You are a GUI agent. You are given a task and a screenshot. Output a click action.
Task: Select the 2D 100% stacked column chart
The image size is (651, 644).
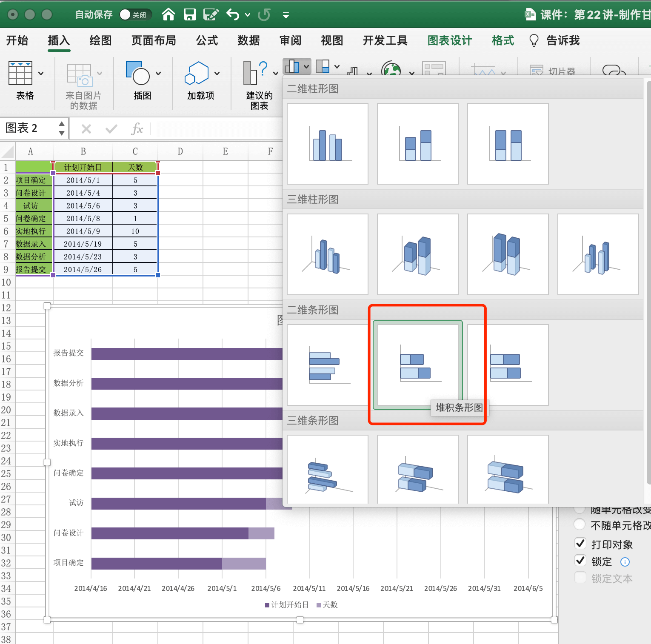[x=508, y=144]
